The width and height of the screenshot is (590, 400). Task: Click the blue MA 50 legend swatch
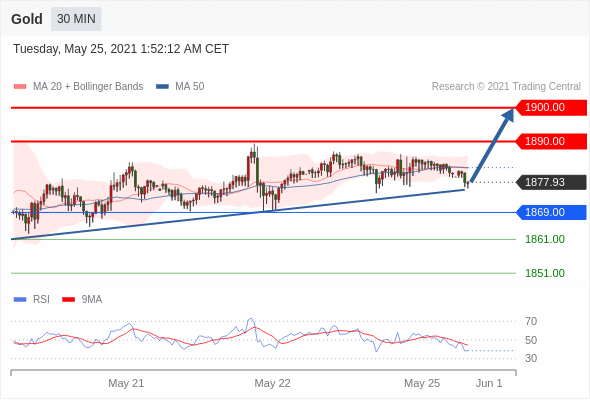(163, 87)
